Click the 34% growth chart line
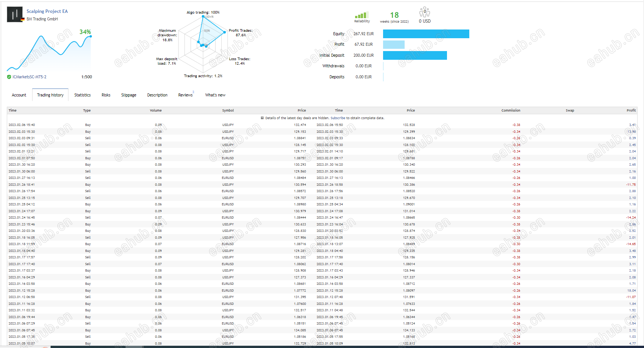Viewport: 644px width, 348px height. click(49, 53)
